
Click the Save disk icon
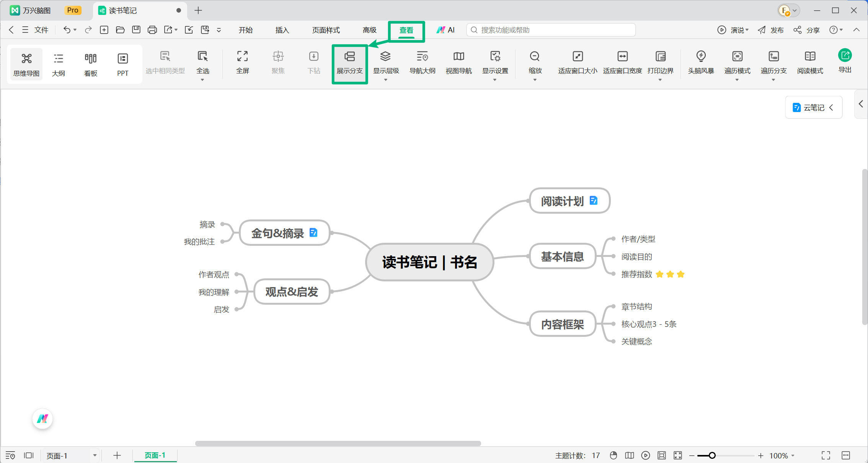click(136, 30)
